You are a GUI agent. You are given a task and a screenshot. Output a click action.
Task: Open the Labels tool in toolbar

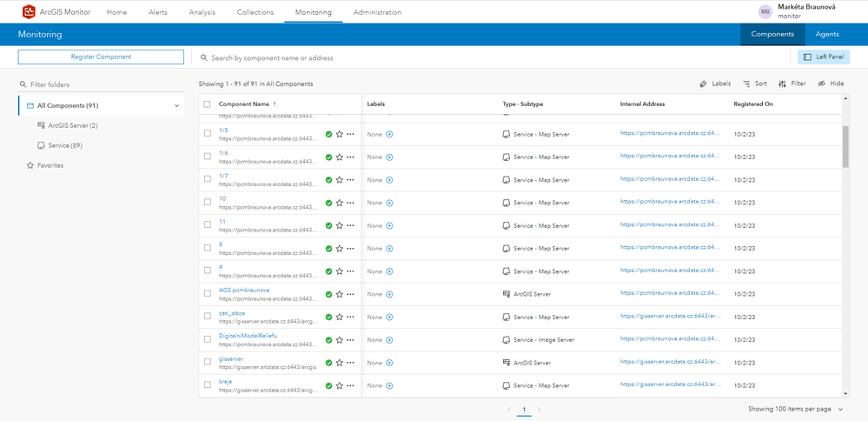pyautogui.click(x=715, y=84)
